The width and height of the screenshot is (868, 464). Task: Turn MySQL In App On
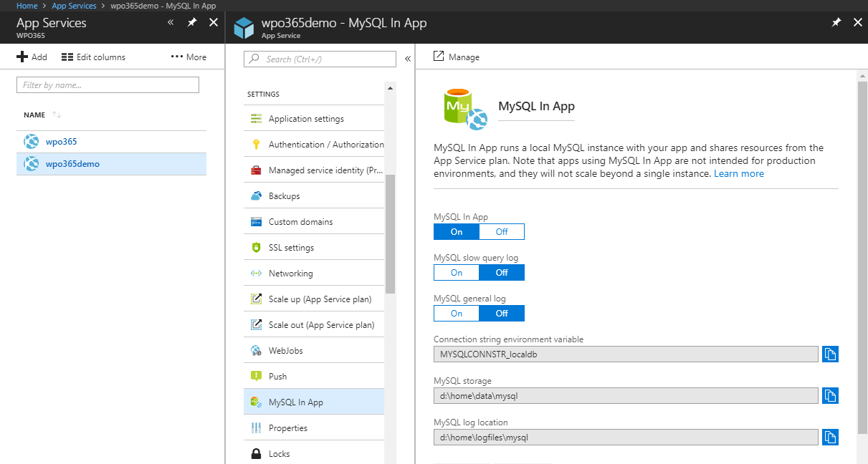point(457,231)
